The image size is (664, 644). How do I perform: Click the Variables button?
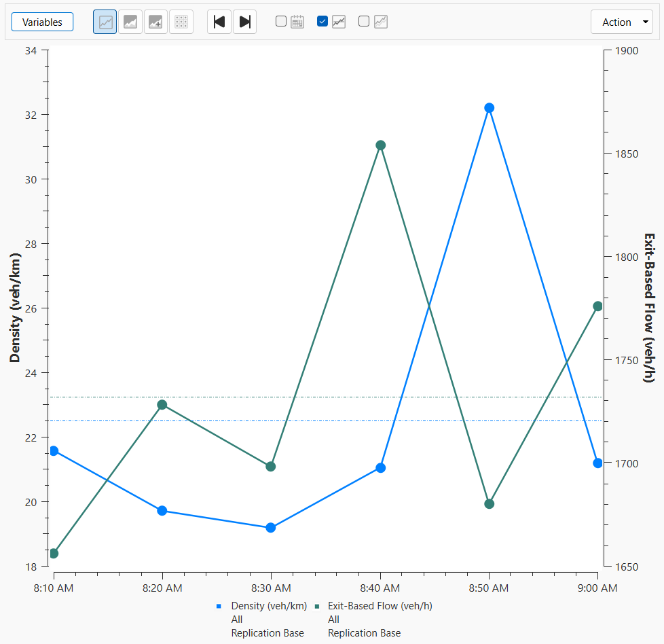coord(42,22)
